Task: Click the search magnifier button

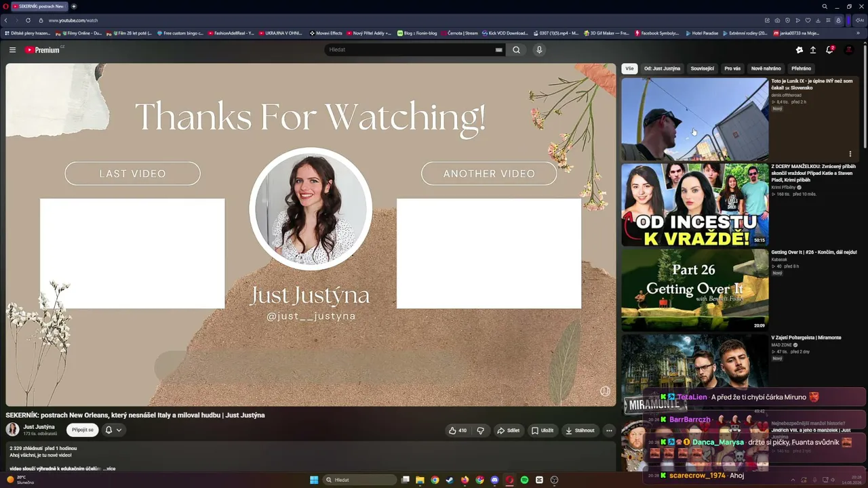Action: [516, 49]
